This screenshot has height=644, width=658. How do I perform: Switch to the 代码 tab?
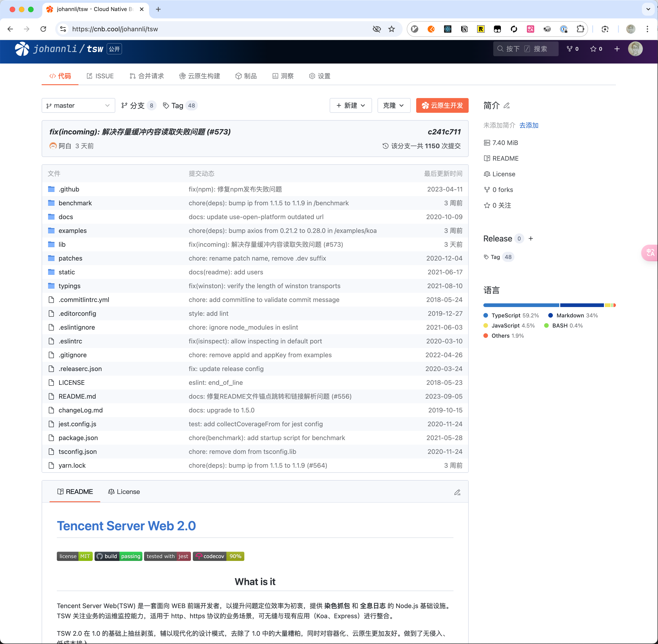60,76
